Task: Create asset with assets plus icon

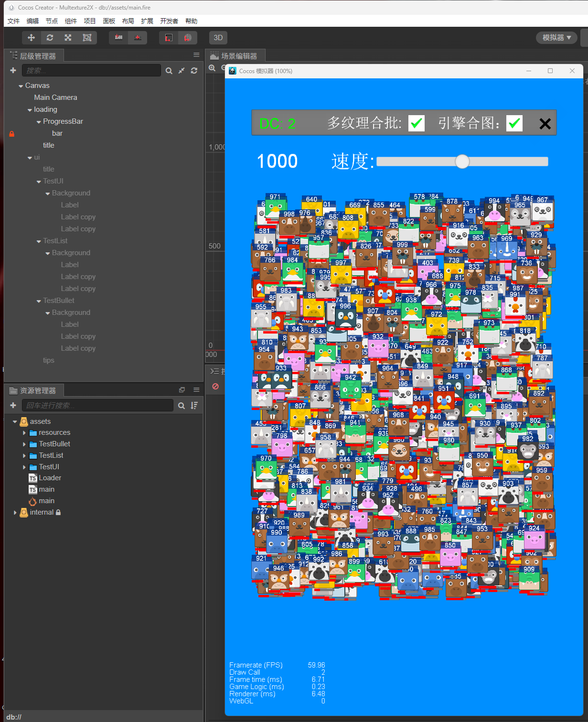Action: coord(13,405)
